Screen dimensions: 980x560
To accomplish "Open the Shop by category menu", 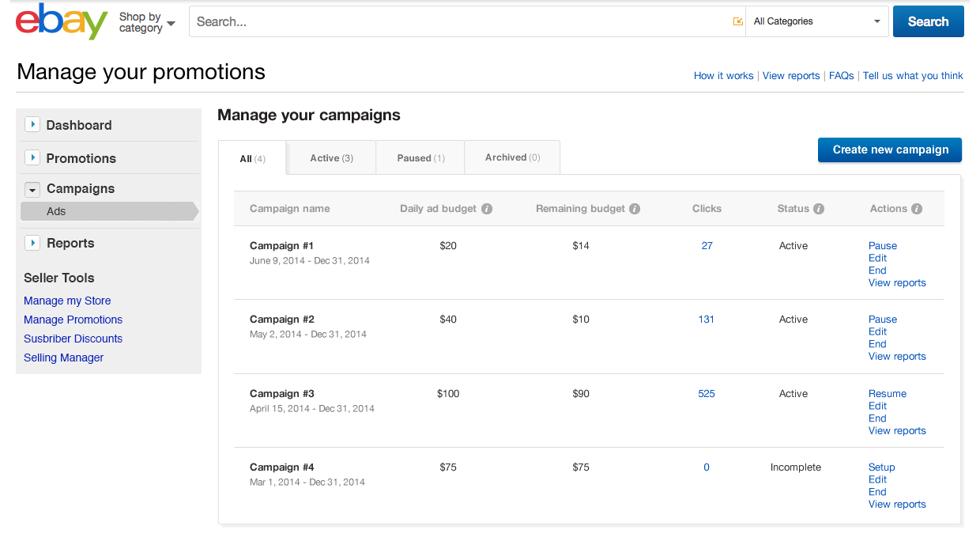I will 146,22.
